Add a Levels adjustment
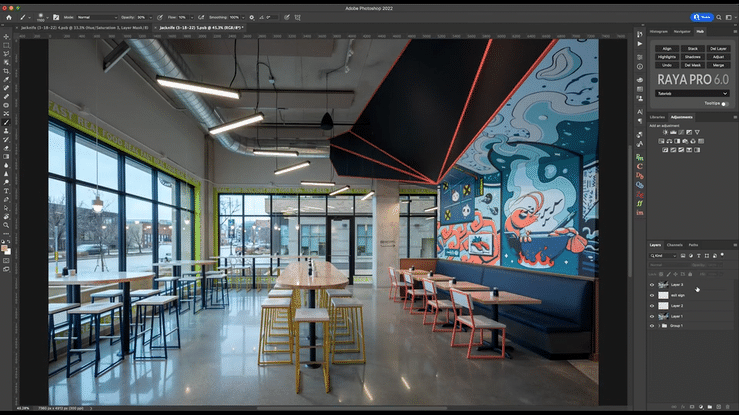The height and width of the screenshot is (415, 739). pyautogui.click(x=673, y=132)
